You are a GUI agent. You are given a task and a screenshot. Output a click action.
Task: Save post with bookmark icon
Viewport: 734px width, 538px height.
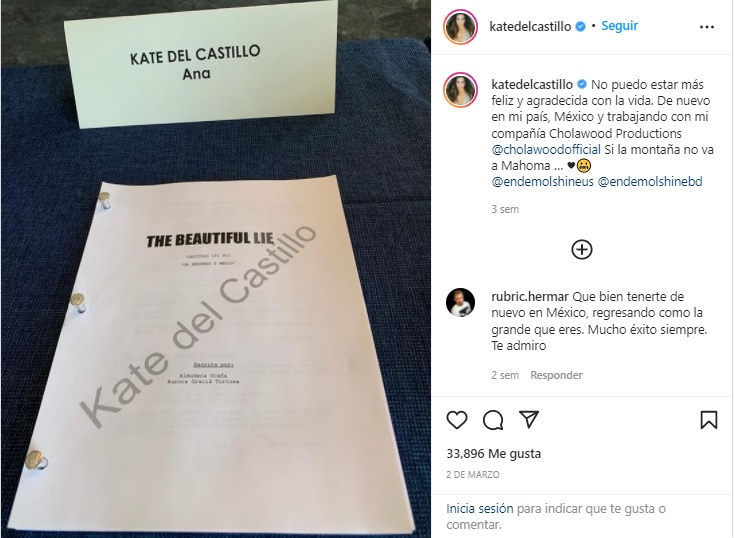pos(709,420)
